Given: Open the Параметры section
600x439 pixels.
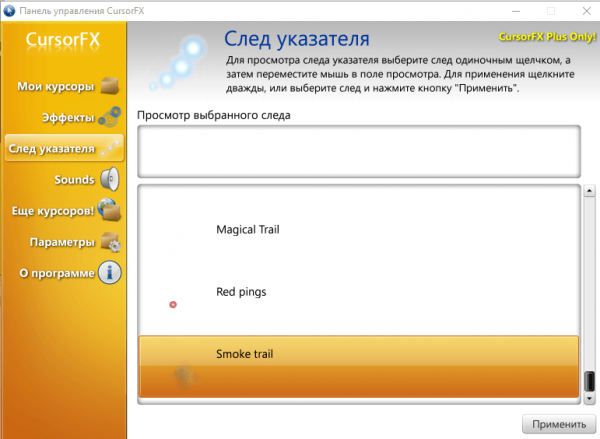Looking at the screenshot, I should tap(62, 242).
